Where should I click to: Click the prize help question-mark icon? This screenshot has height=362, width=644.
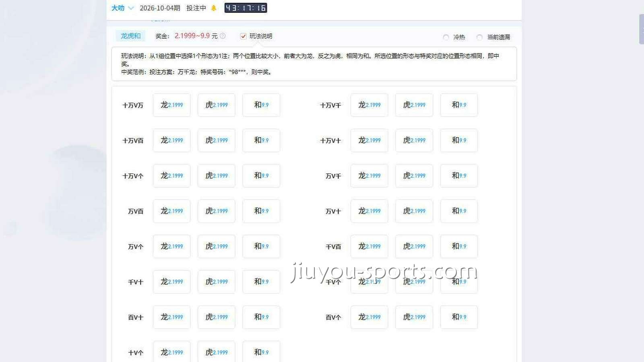[223, 36]
